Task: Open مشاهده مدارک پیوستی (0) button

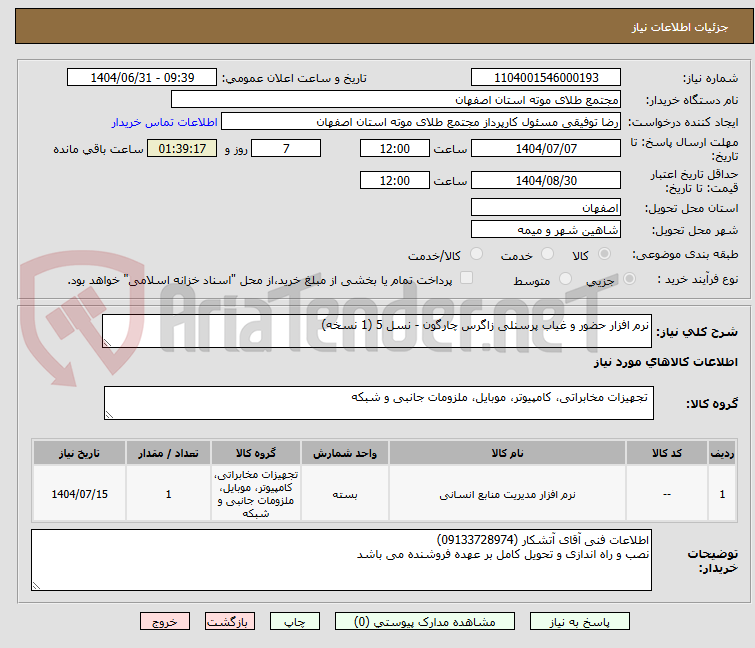Action: 425,622
